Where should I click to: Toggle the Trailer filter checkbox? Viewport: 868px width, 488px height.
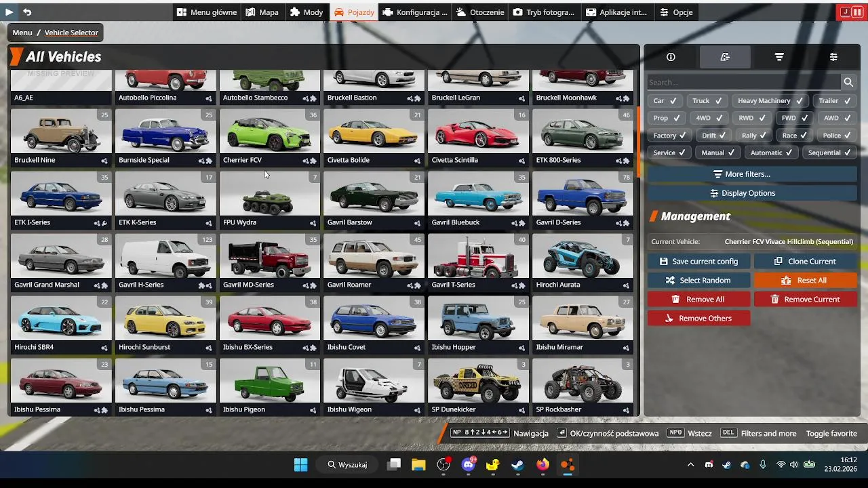(834, 100)
